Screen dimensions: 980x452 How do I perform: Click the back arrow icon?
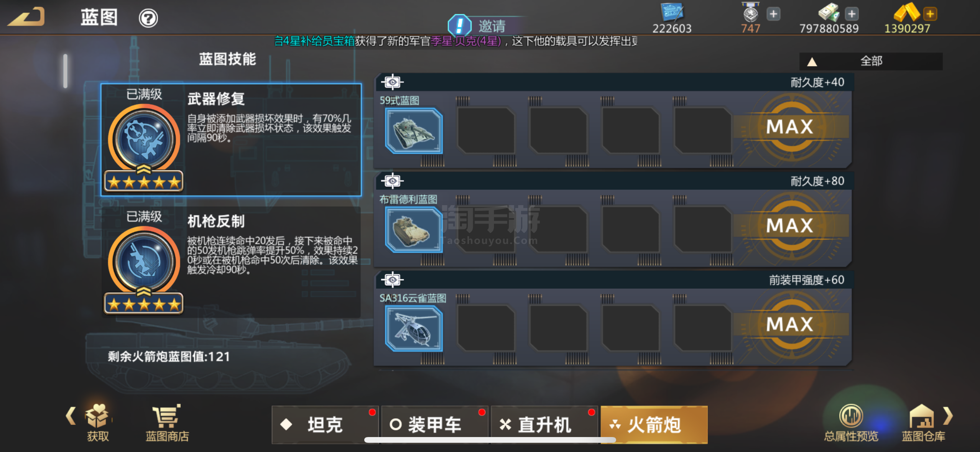tap(26, 17)
